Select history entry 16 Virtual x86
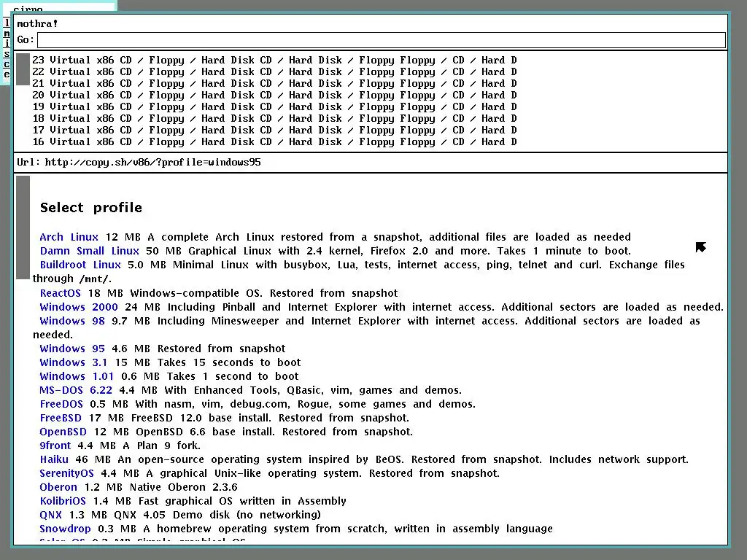 274,142
